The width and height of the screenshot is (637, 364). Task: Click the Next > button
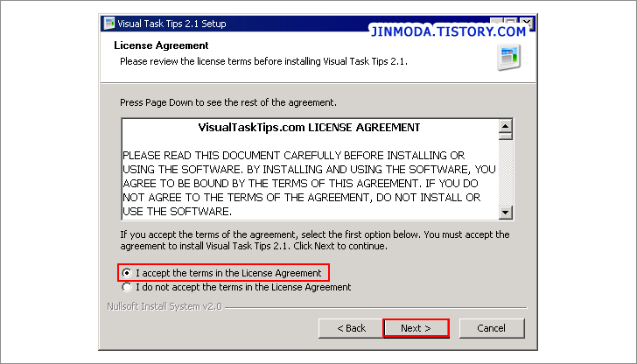pos(416,328)
